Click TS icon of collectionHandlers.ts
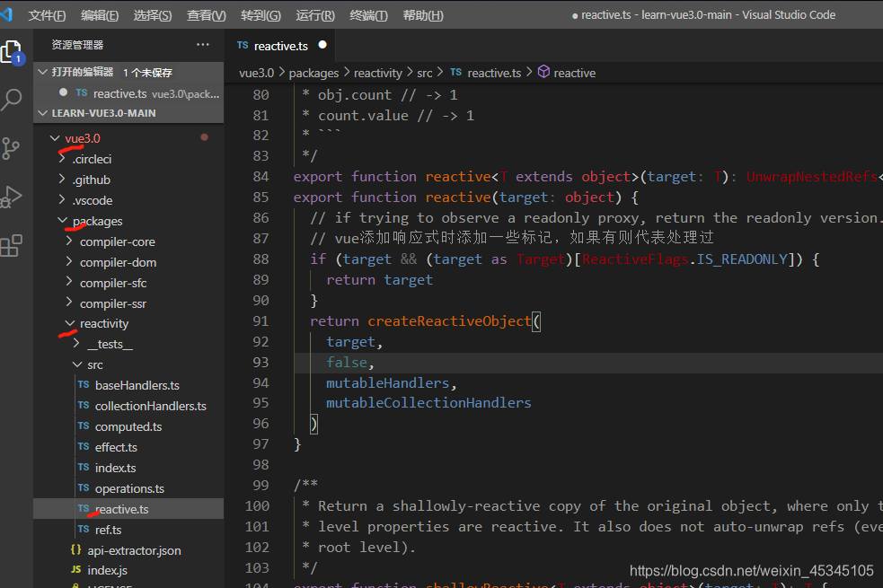The width and height of the screenshot is (883, 588). coord(84,406)
